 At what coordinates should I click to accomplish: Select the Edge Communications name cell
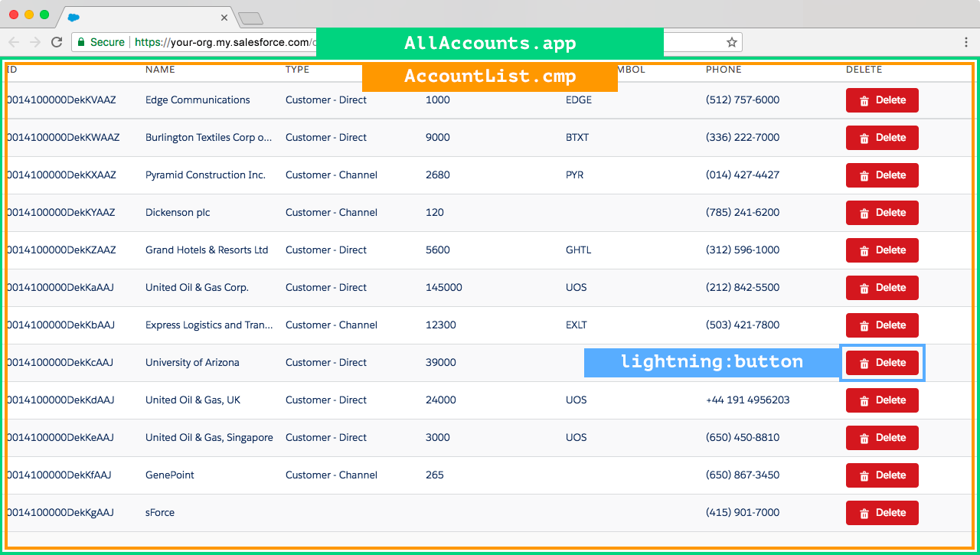[x=198, y=100]
